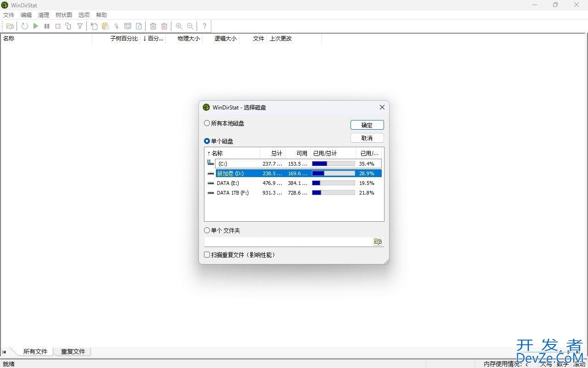Click the green Resume play icon
The height and width of the screenshot is (368, 588).
pyautogui.click(x=36, y=26)
